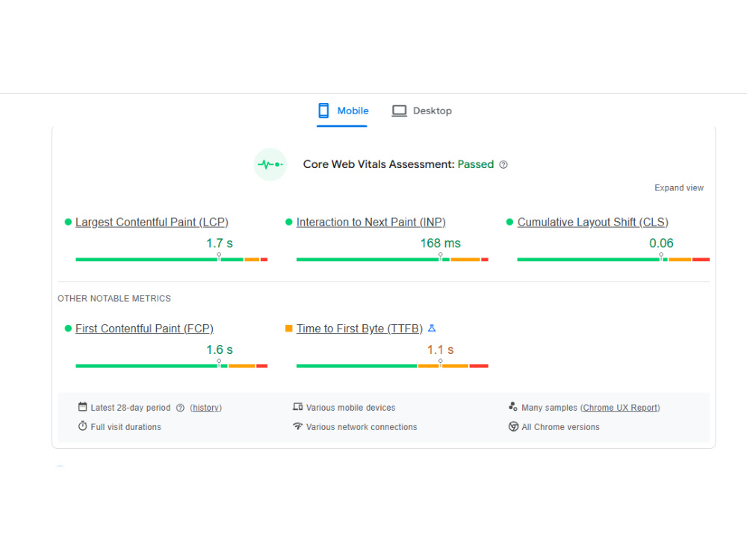Click the wifi icon by Various network connections

click(x=298, y=426)
